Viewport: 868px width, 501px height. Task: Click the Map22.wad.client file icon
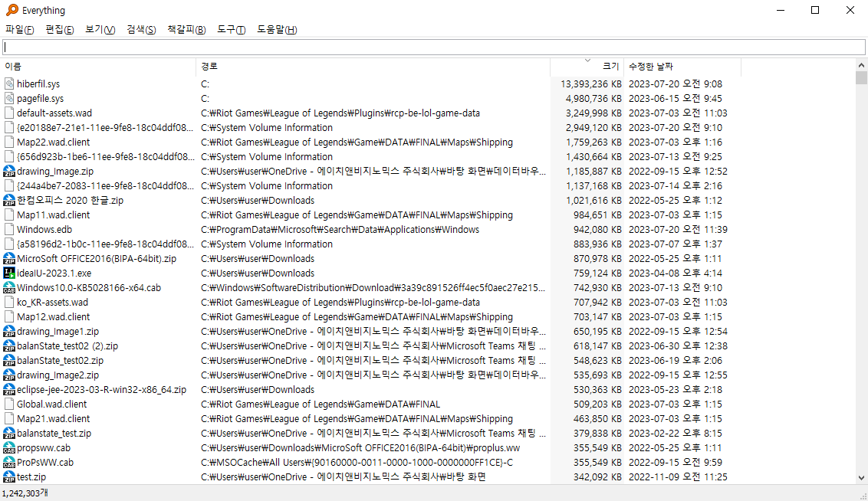coord(9,142)
